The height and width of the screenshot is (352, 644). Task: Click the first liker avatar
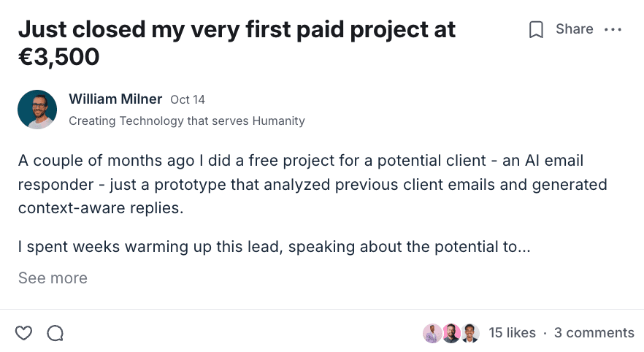click(432, 333)
